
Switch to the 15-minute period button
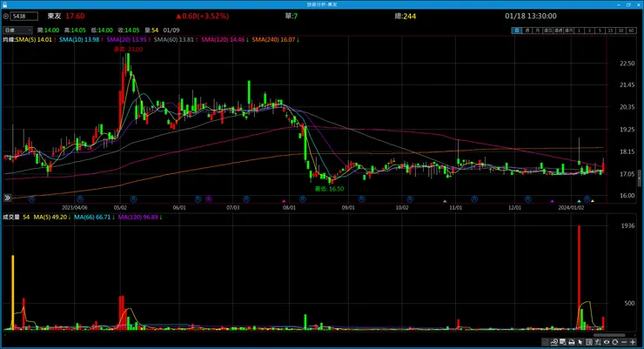610,30
